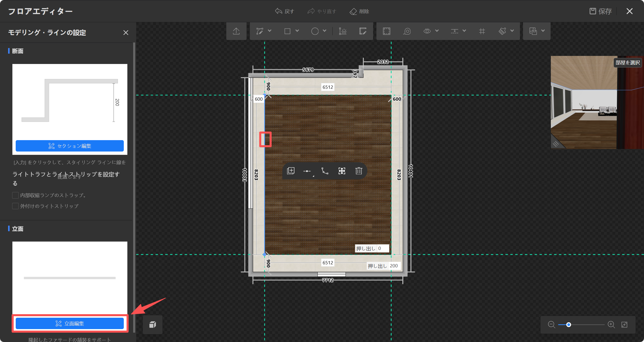Close the フロアエディター window
This screenshot has height=342, width=644.
tap(630, 11)
